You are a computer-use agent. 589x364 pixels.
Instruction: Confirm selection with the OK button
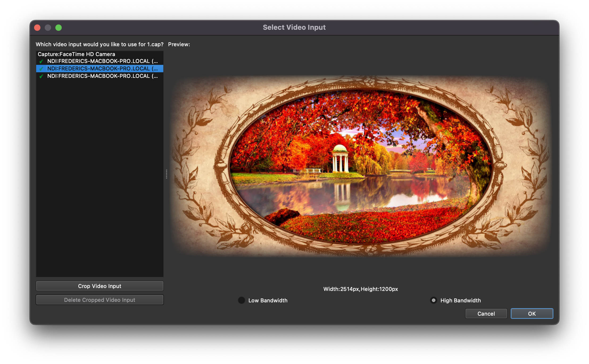click(532, 314)
